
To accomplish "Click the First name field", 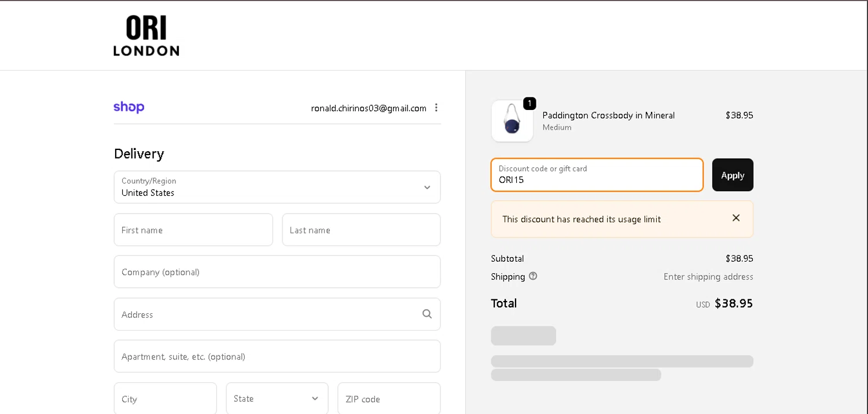I will pos(193,230).
